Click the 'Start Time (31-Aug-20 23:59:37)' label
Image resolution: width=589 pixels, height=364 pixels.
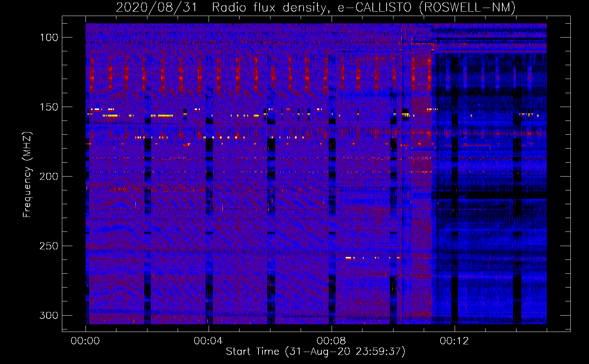[x=316, y=352]
